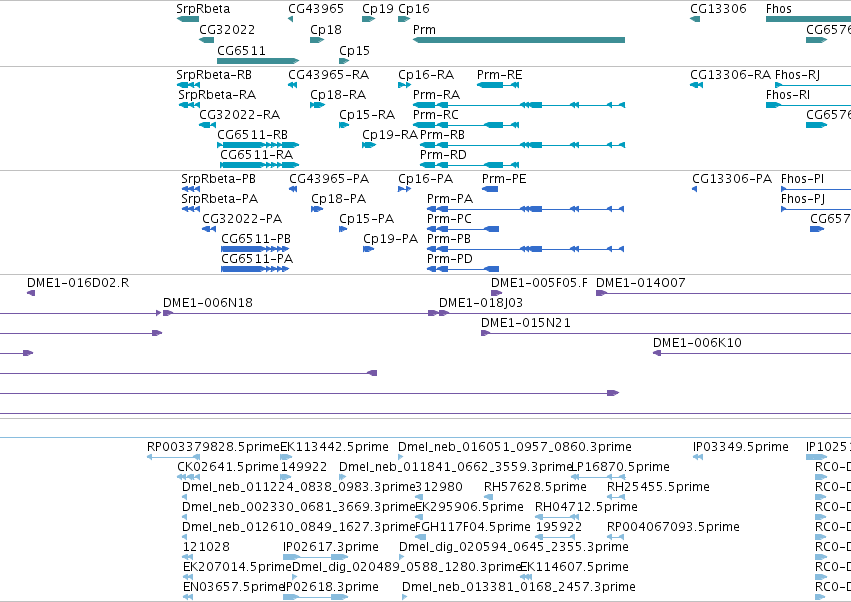Viewport: 851px width, 602px height.
Task: Select the SrpRbeta-RA transcript label
Action: pos(217,94)
